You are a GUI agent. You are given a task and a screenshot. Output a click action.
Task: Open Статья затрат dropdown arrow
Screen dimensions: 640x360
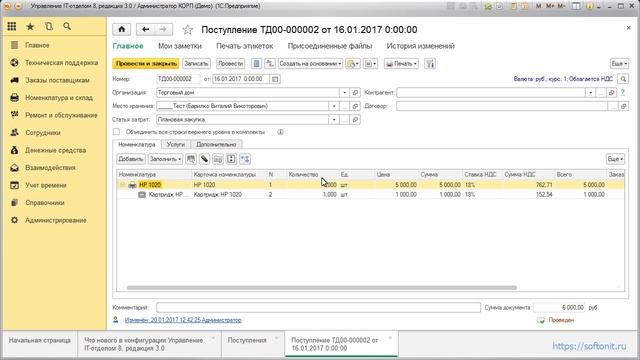(x=334, y=120)
